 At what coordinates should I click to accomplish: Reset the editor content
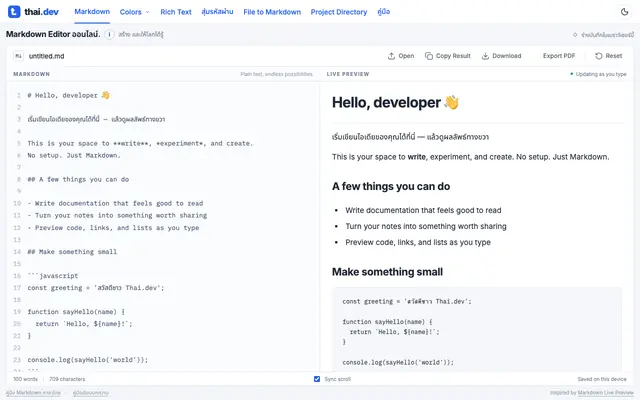[x=609, y=56]
